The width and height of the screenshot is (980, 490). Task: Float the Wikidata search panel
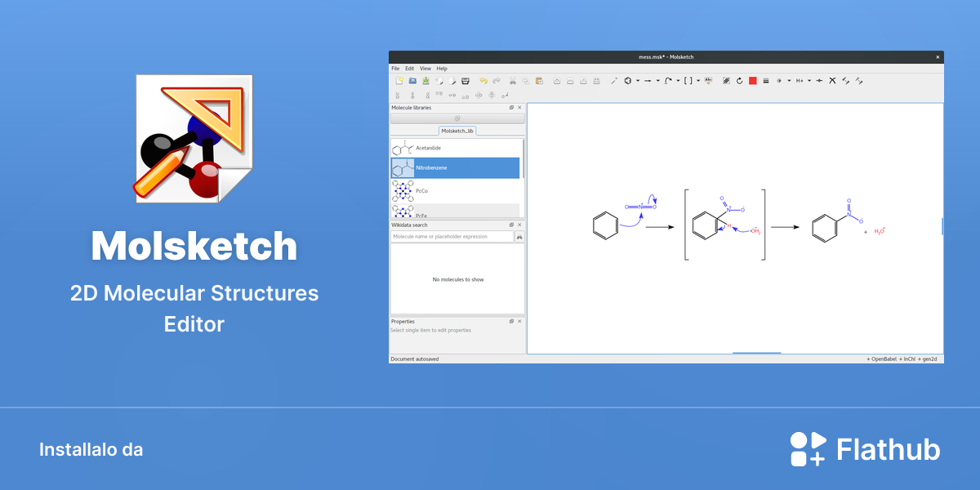512,225
